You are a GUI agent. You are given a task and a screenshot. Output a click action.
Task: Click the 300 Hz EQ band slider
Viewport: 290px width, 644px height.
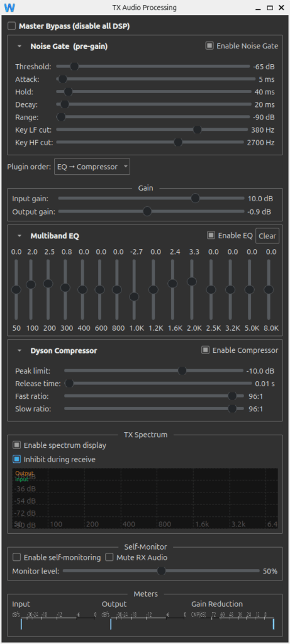pos(65,290)
